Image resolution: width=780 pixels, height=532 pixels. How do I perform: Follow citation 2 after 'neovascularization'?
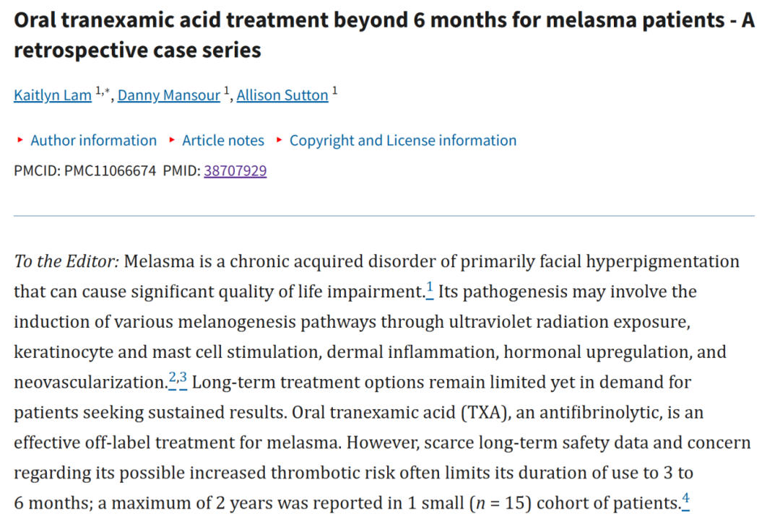[x=173, y=380]
